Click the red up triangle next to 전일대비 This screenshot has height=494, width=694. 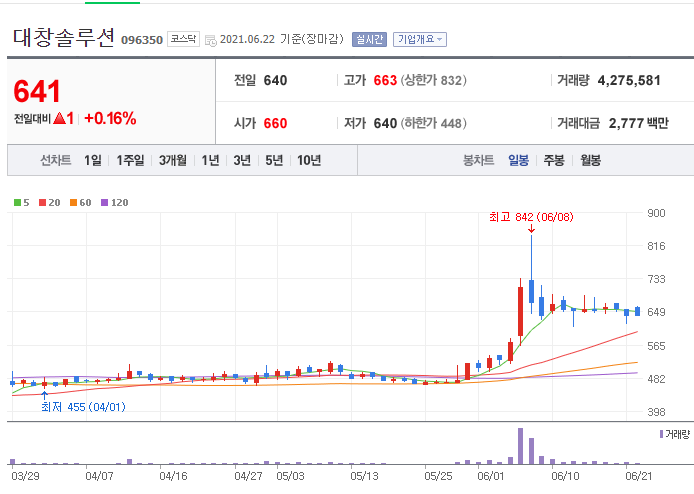coord(59,118)
